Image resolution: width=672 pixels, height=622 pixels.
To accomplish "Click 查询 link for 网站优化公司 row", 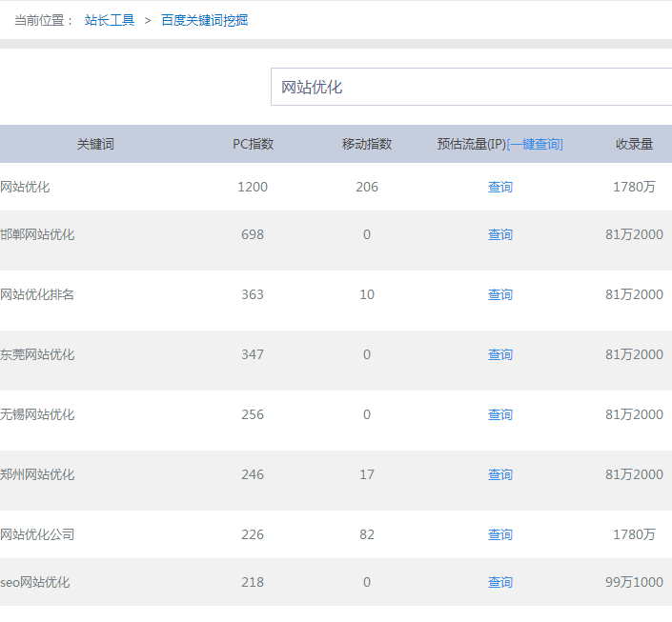I will [500, 535].
